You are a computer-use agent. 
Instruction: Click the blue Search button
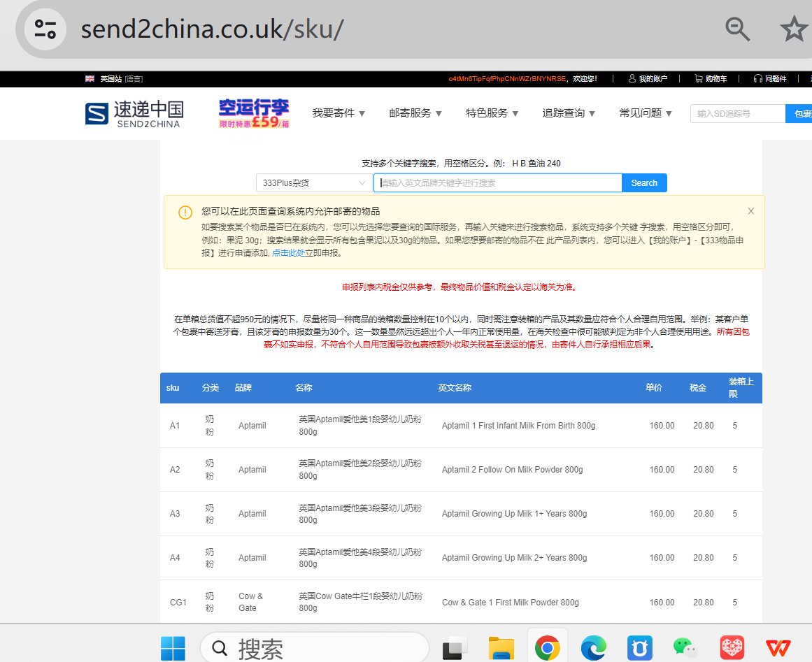coord(644,182)
